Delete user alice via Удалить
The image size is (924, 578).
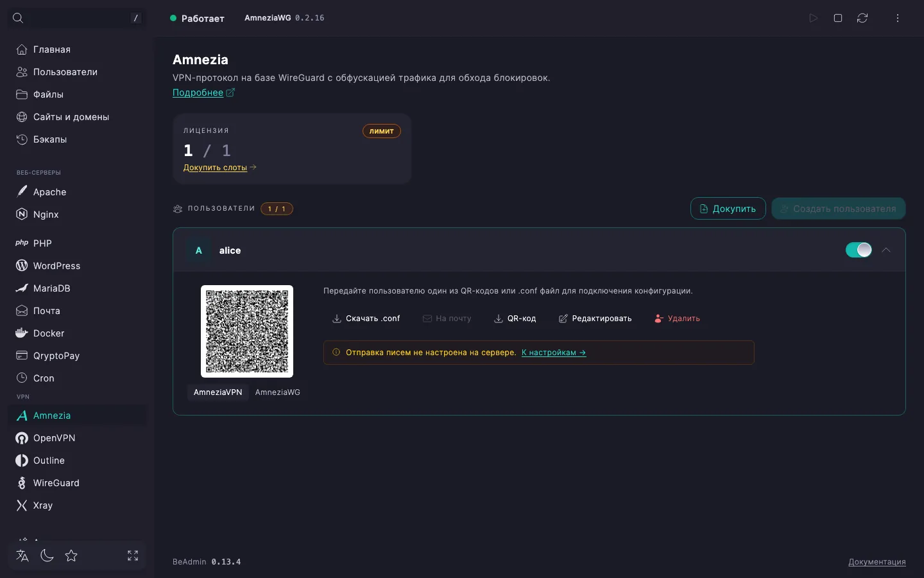677,319
